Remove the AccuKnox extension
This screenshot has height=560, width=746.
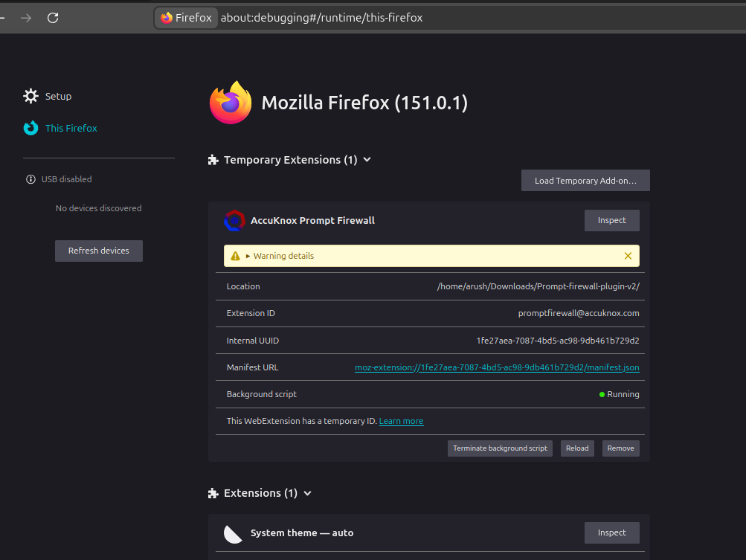[x=621, y=448]
